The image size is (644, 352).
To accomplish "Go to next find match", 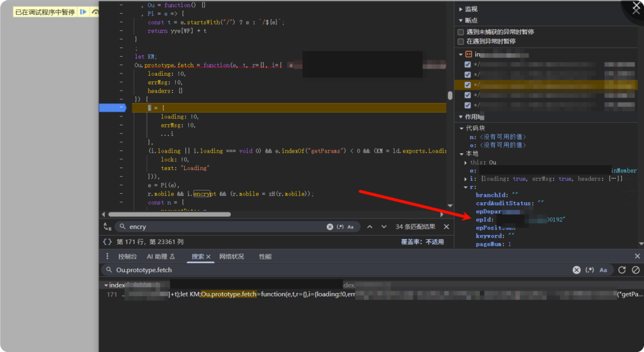I will [x=383, y=227].
